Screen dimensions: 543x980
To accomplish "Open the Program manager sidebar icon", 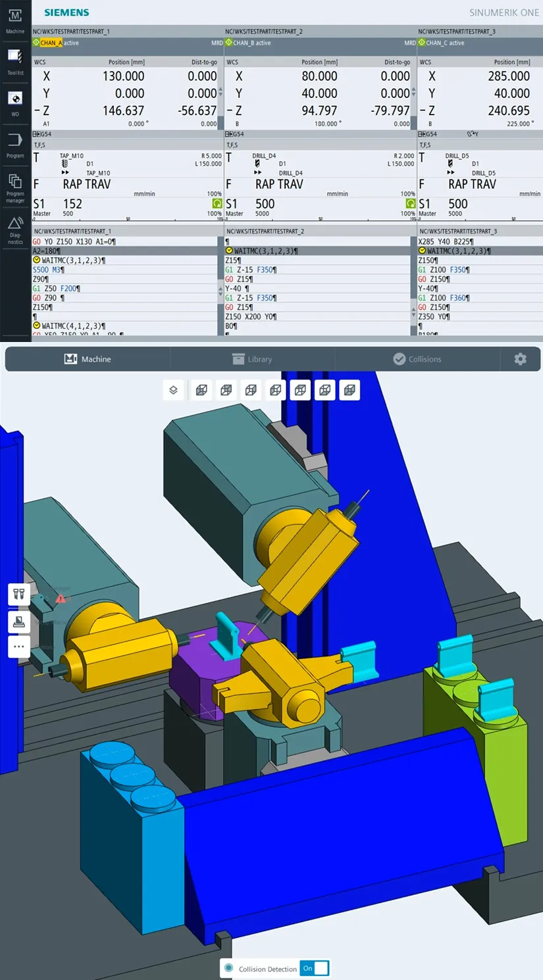I will coord(15,188).
